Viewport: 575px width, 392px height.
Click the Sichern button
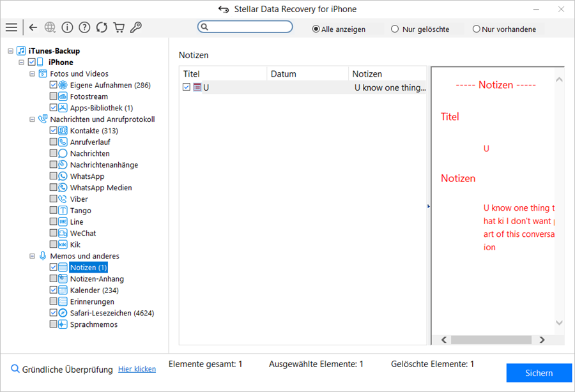tap(539, 373)
